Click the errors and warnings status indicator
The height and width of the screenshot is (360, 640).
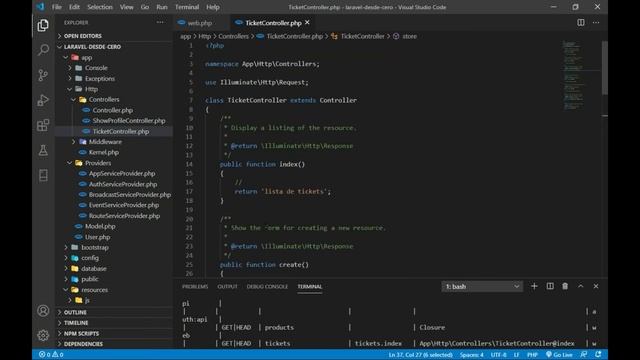click(x=51, y=354)
